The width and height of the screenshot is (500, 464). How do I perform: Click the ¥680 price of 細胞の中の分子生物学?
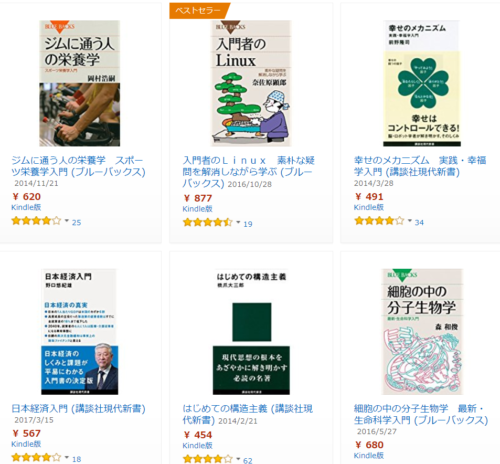tap(369, 445)
